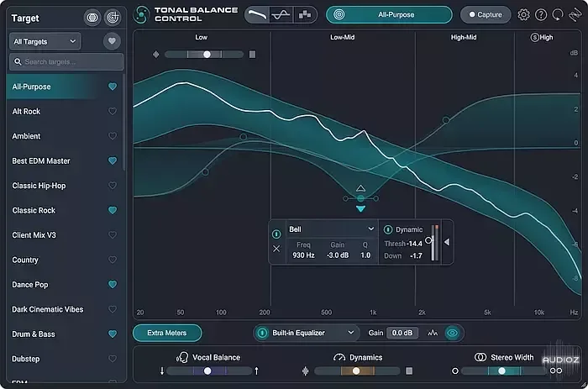Click the spectrum analyzer icon beside Gain

(433, 333)
